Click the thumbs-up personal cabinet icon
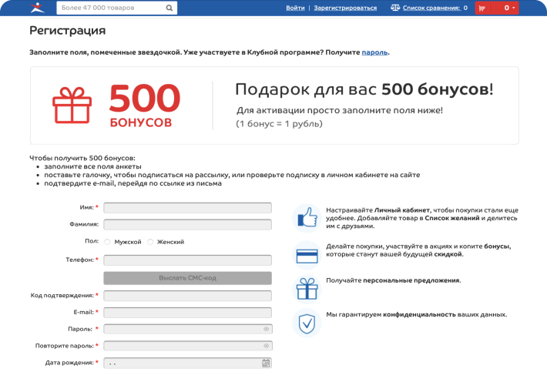Viewport: 547px width, 392px height. (307, 218)
